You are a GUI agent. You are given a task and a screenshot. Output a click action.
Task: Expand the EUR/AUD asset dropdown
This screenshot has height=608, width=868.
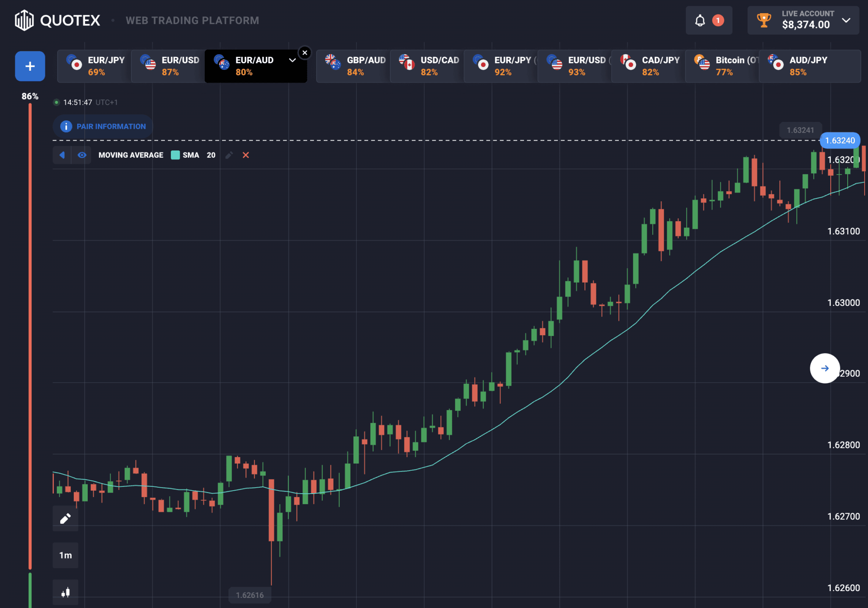pos(292,60)
